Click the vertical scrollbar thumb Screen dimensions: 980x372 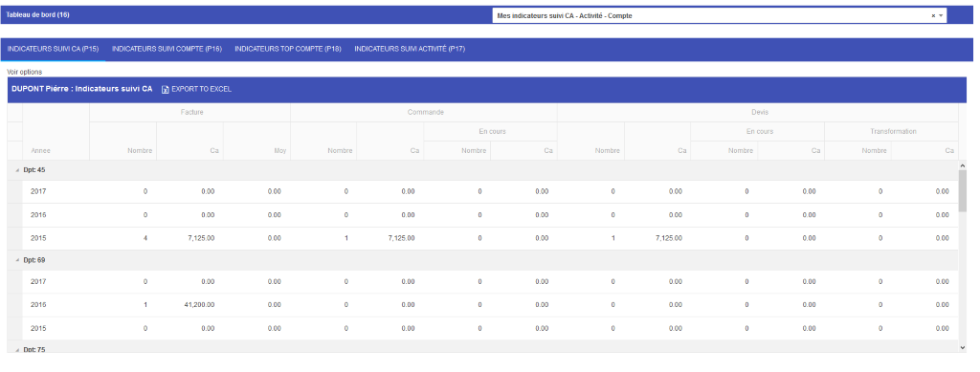coord(962,190)
